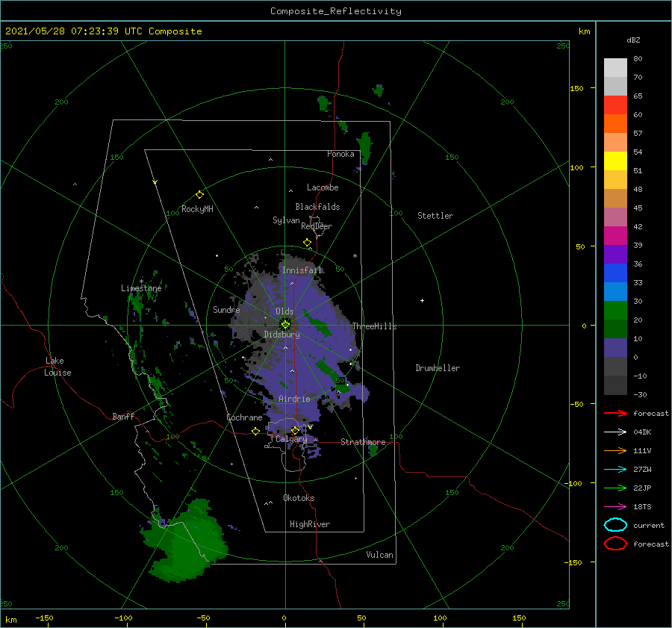Click the yellow diamond marker near RockyMH

[x=199, y=195]
